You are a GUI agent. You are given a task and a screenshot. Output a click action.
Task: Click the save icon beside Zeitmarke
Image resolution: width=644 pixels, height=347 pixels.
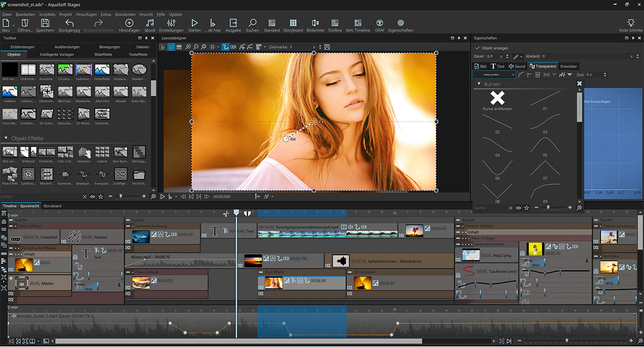[x=327, y=47]
